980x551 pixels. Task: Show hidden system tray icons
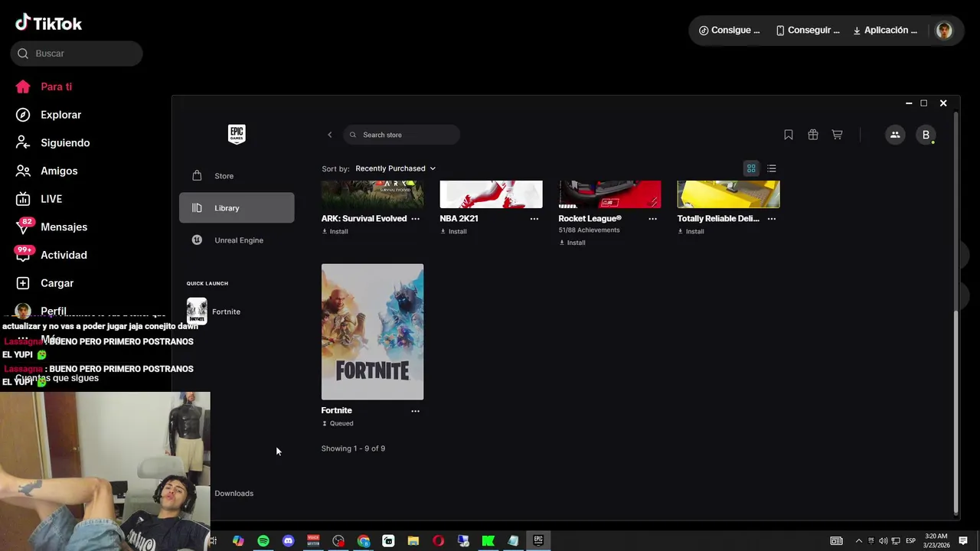point(858,541)
